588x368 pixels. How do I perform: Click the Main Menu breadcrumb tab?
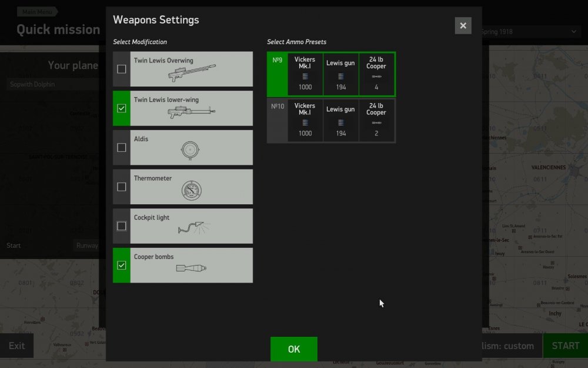(x=37, y=12)
